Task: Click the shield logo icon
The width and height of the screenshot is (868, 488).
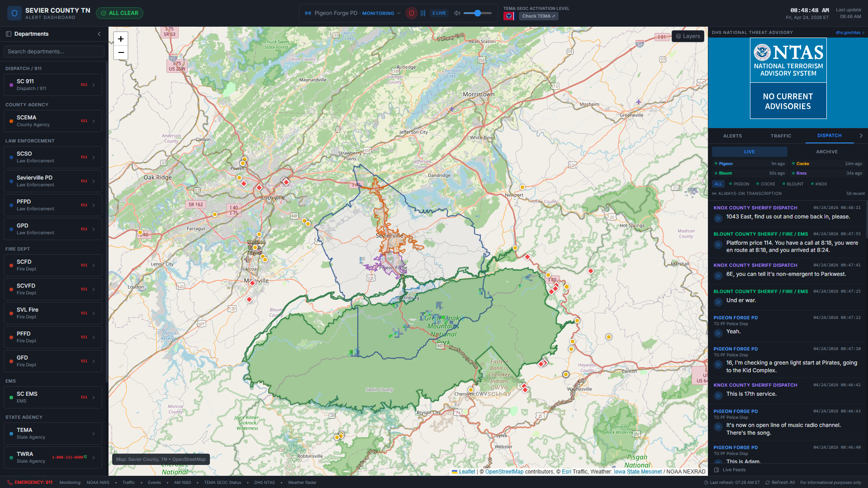Action: click(x=14, y=13)
